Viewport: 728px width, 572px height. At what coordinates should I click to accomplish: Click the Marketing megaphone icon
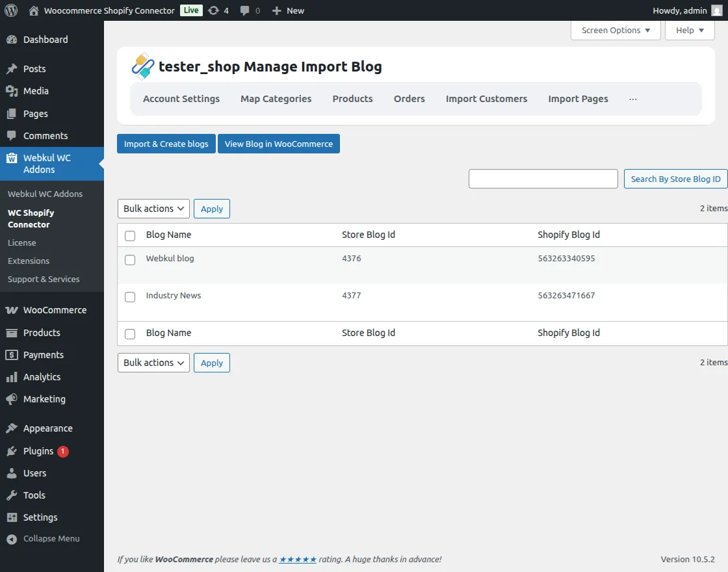13,399
